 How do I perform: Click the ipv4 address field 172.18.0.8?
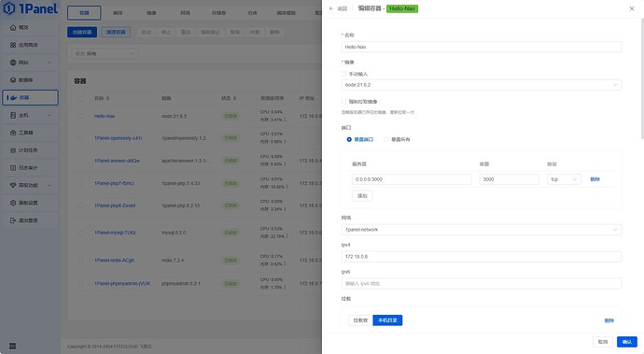click(x=482, y=257)
